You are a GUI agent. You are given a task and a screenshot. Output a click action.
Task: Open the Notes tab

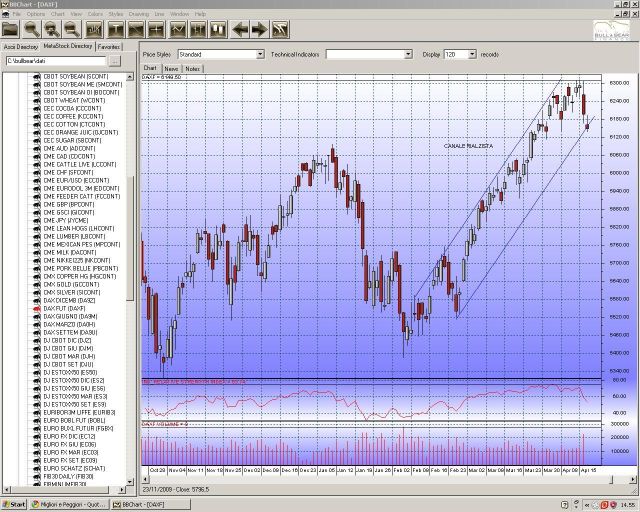[193, 69]
